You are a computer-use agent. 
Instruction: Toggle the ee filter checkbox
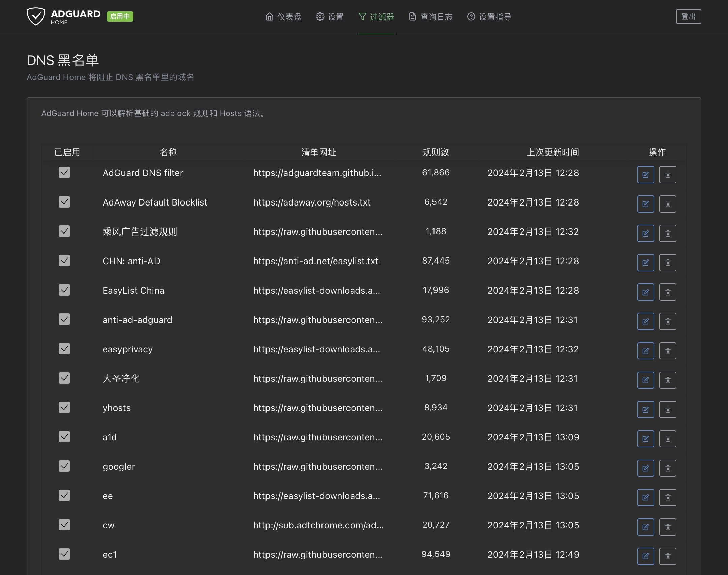pos(64,495)
